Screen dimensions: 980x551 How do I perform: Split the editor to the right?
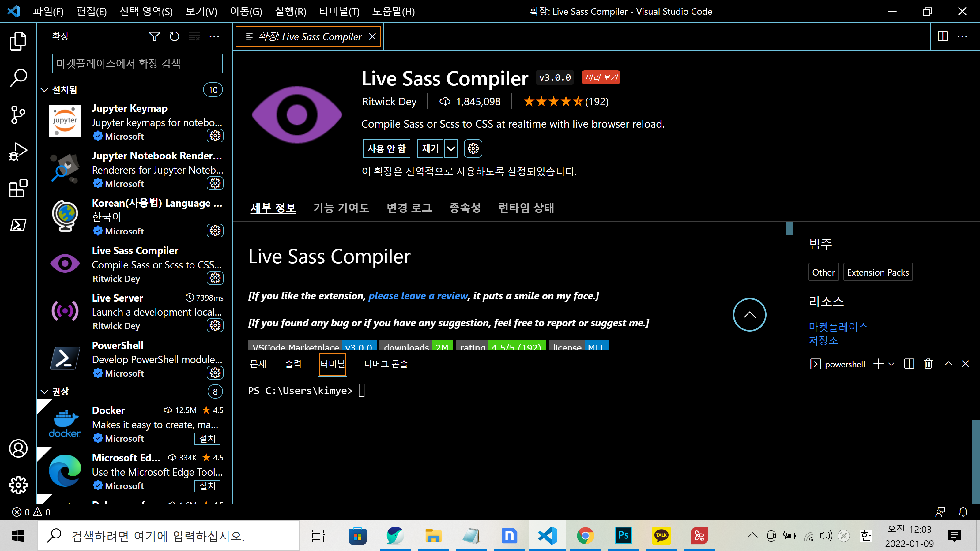pos(943,36)
